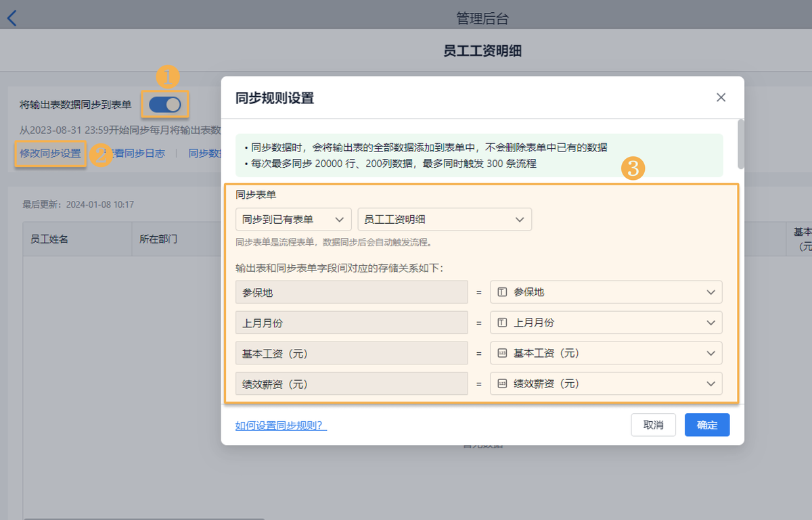Image resolution: width=812 pixels, height=520 pixels.
Task: Confirm with the 确定 button
Action: pos(706,425)
